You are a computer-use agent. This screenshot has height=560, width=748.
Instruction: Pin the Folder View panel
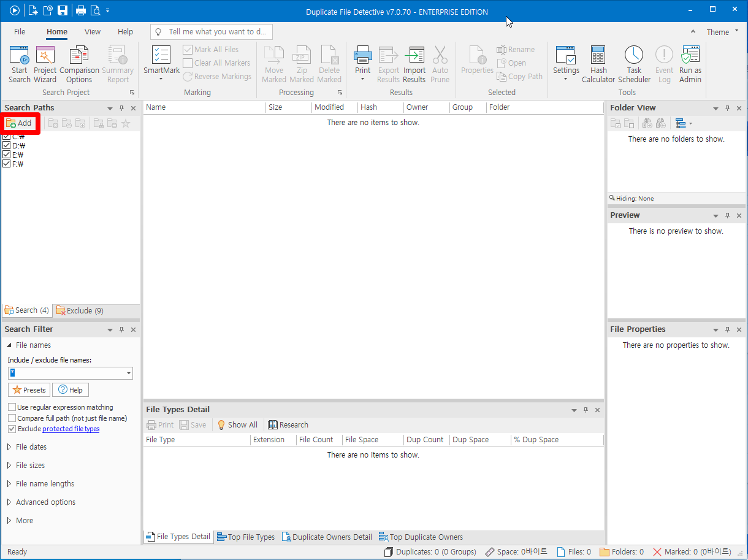click(x=727, y=108)
